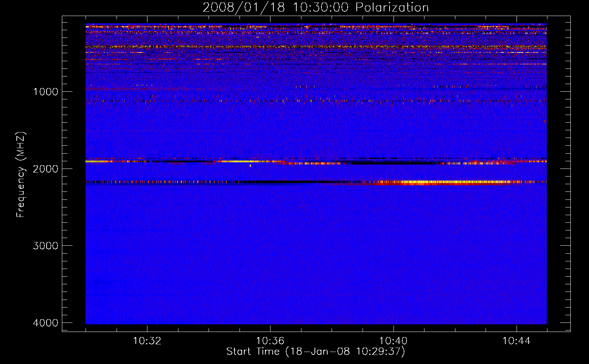589x364 pixels.
Task: Pick the 3000 frequency tick label
Action: point(46,246)
